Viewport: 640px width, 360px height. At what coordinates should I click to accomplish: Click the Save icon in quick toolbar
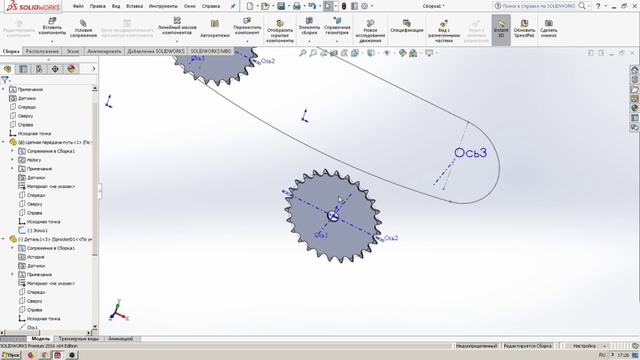coord(281,6)
